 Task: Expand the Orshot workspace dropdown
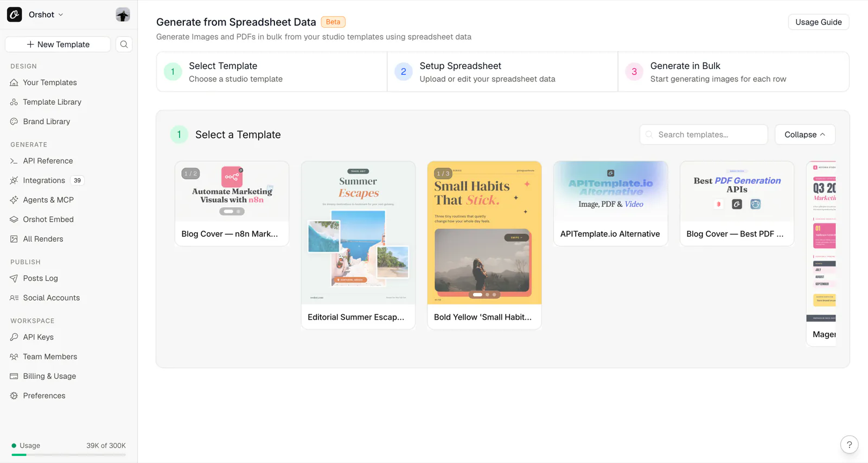point(46,15)
